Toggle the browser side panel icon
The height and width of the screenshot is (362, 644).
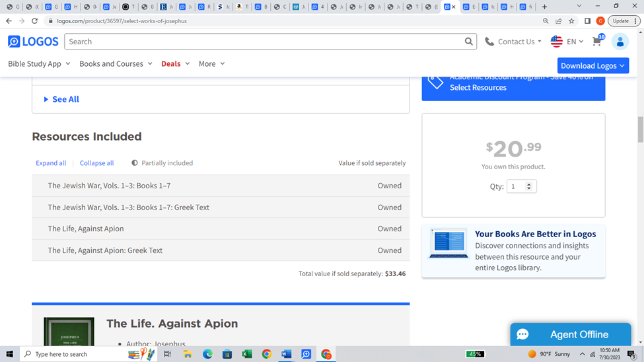[587, 21]
